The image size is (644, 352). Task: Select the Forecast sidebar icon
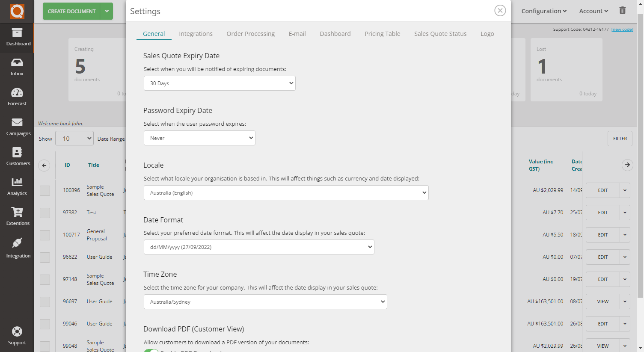coord(17,96)
